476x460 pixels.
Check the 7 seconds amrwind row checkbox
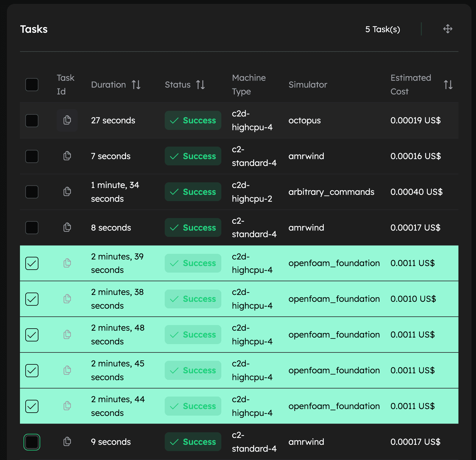click(x=32, y=156)
